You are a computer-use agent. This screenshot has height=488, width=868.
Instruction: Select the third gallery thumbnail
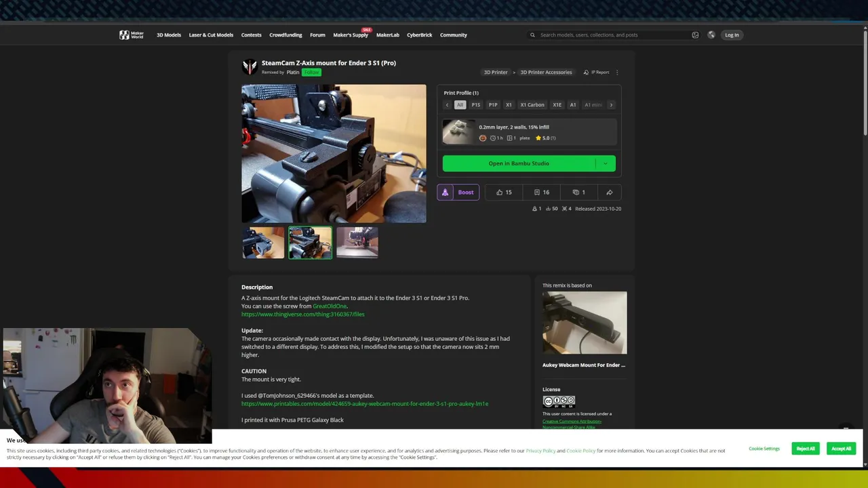[357, 243]
